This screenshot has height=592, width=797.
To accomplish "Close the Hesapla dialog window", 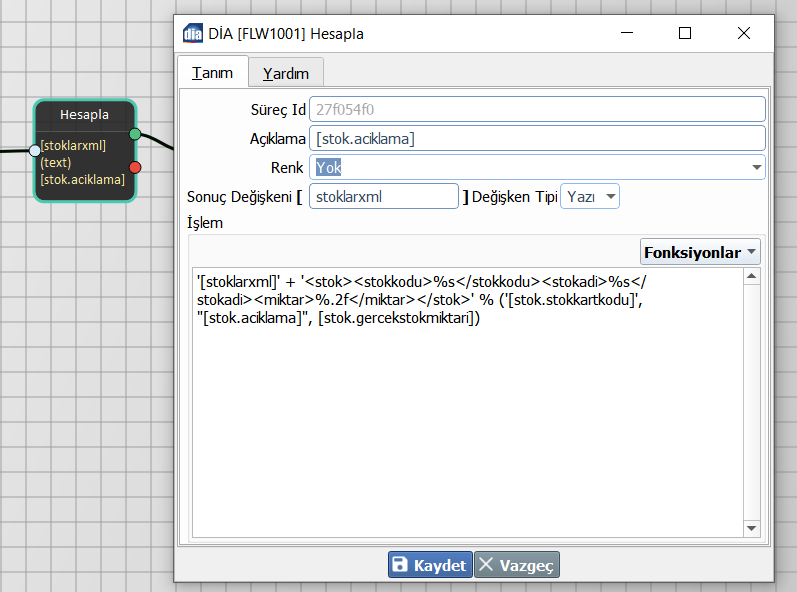I will tap(744, 33).
